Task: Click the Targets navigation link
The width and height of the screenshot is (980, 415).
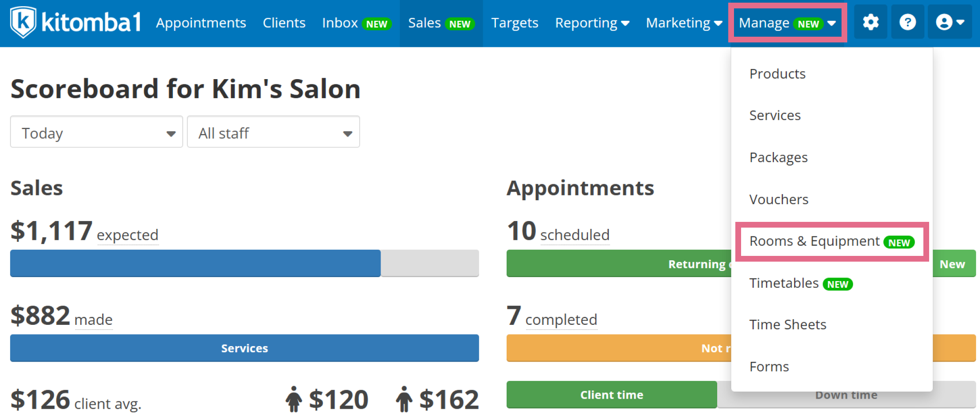Action: click(x=515, y=23)
